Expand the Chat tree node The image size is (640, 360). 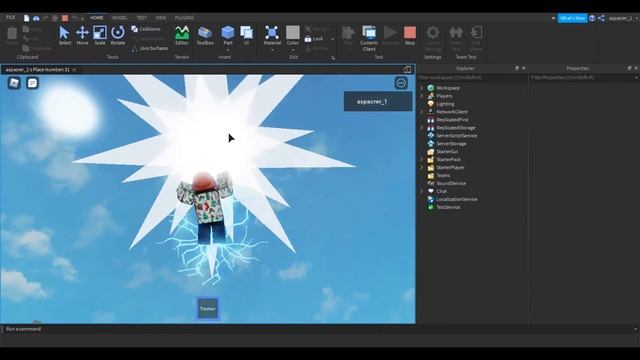point(422,191)
